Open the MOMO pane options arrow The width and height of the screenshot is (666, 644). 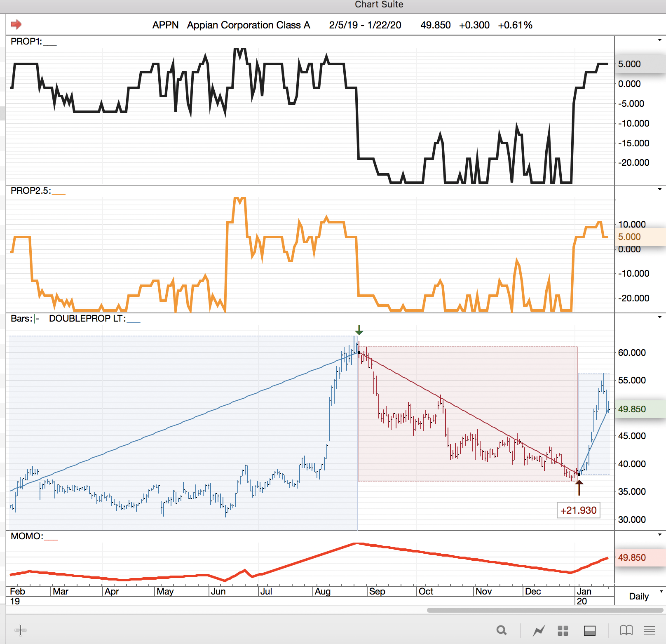point(660,535)
